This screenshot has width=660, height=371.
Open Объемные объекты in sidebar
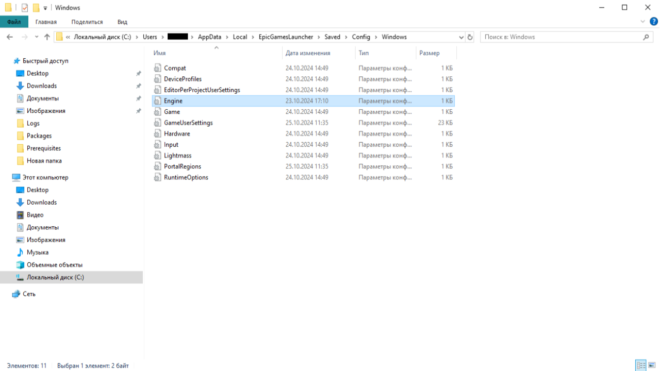click(x=54, y=265)
